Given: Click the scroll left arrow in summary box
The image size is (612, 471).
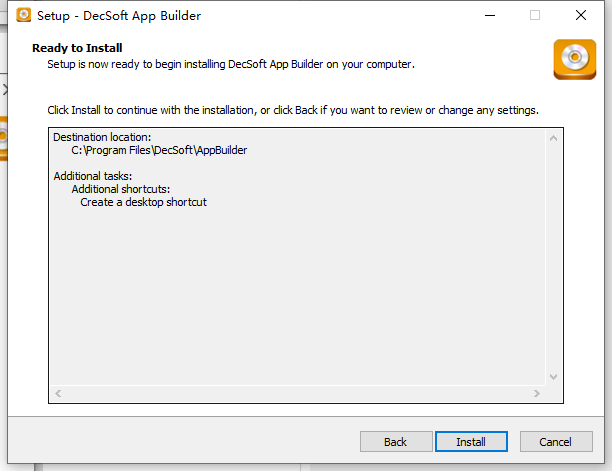Looking at the screenshot, I should pyautogui.click(x=58, y=393).
